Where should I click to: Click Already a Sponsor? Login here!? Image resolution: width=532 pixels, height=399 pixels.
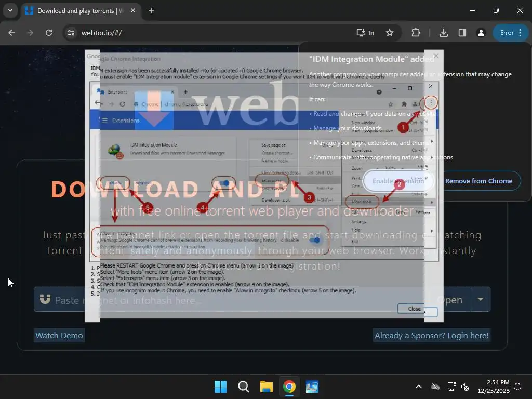[x=432, y=336]
